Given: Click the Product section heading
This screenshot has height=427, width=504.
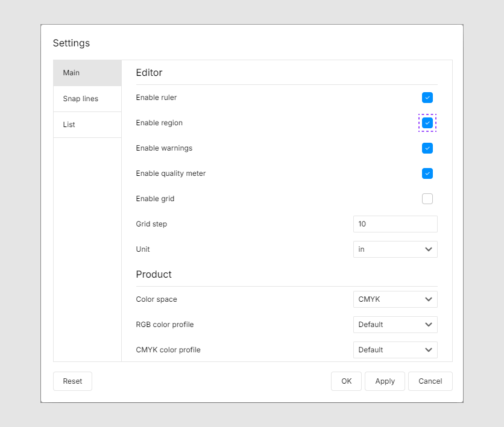Looking at the screenshot, I should pos(154,275).
